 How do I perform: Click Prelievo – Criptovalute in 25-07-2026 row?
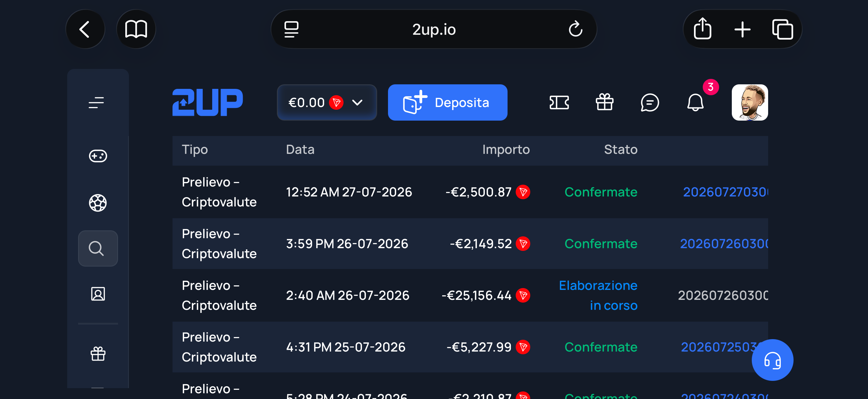(219, 347)
